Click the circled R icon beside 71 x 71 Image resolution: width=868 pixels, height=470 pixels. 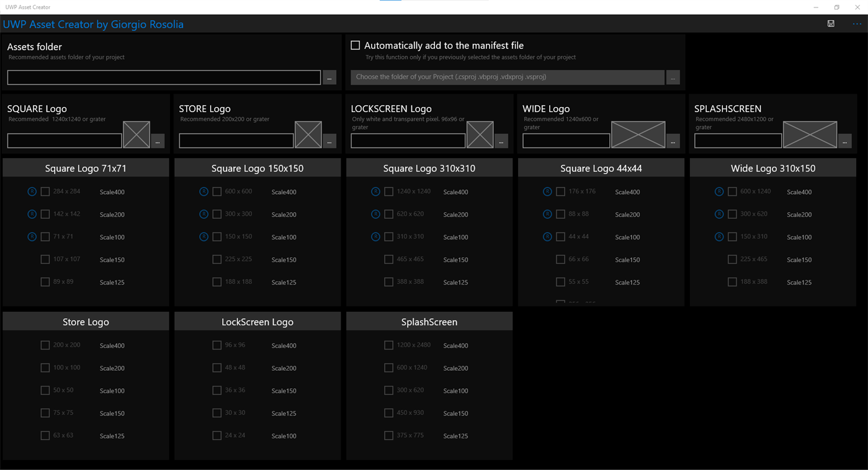(32, 237)
